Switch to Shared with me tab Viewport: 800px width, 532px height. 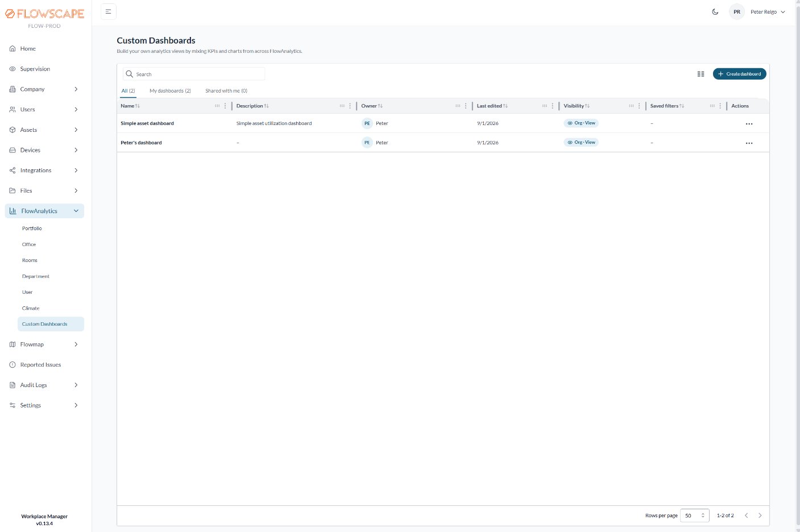click(x=226, y=91)
